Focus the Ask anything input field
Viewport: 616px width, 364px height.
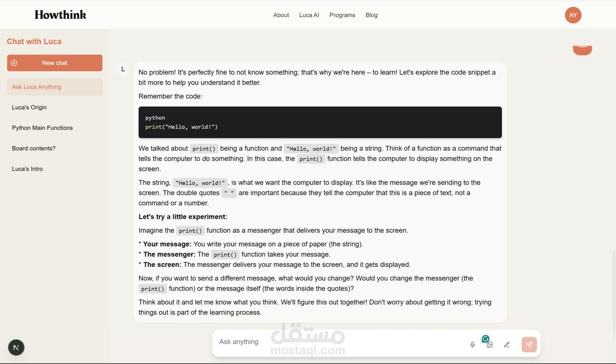pyautogui.click(x=337, y=342)
